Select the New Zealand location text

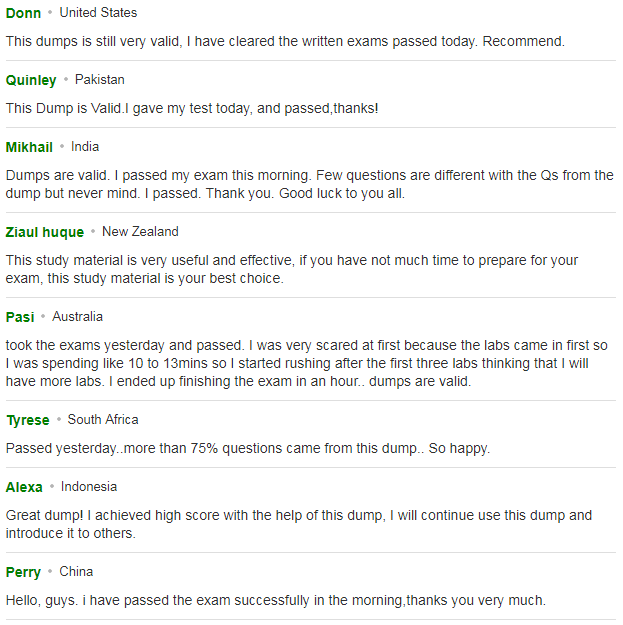(x=140, y=232)
